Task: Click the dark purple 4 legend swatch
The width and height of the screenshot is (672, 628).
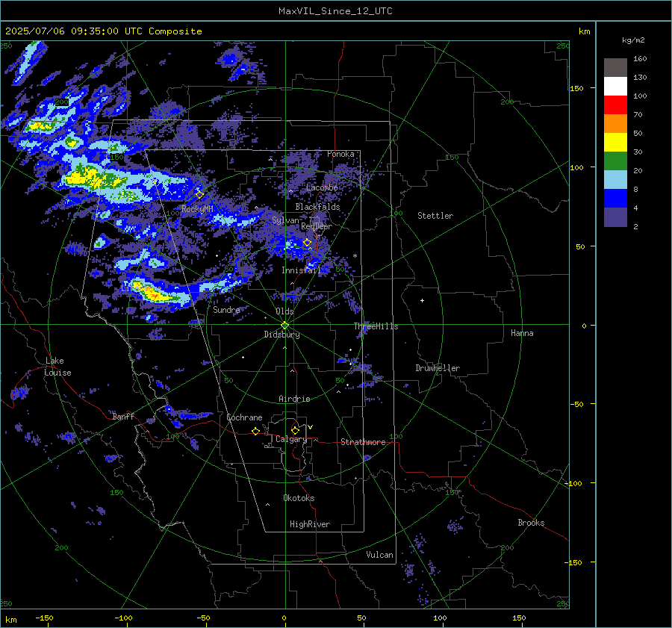Action: pyautogui.click(x=615, y=217)
